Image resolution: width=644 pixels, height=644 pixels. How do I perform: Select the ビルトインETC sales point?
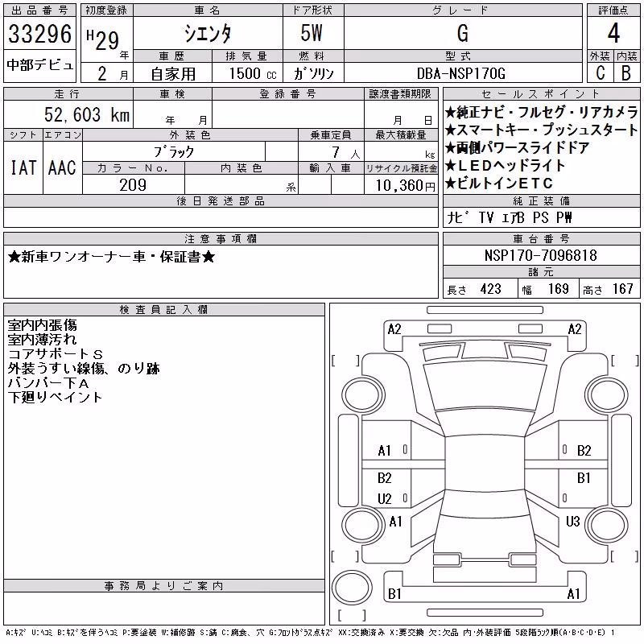[499, 184]
